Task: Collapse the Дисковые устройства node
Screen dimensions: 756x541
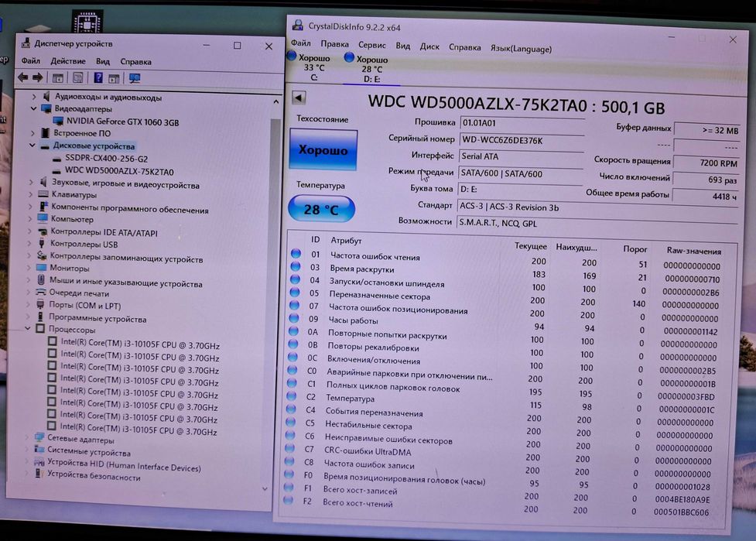Action: click(32, 146)
